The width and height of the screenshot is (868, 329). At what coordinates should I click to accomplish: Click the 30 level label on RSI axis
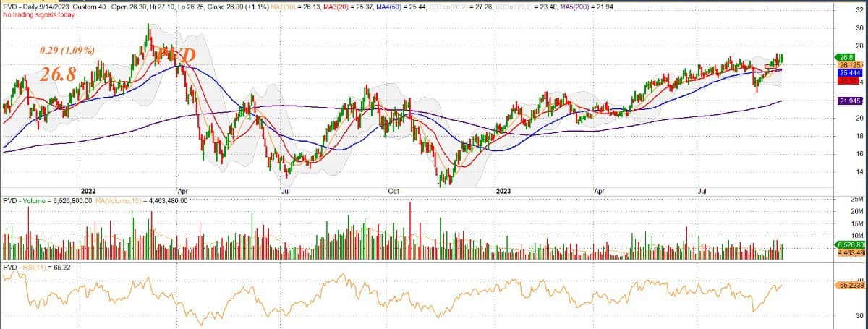[858, 315]
